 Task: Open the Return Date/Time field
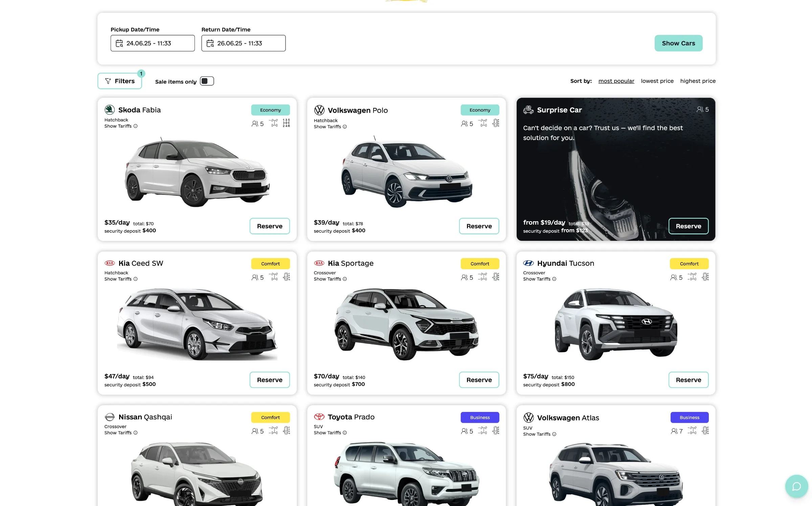pos(243,43)
